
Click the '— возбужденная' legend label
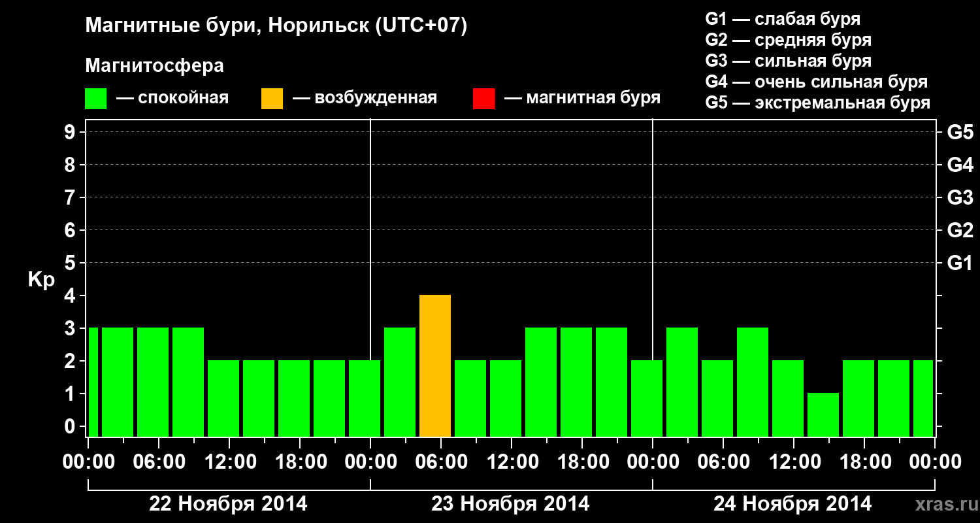[365, 98]
